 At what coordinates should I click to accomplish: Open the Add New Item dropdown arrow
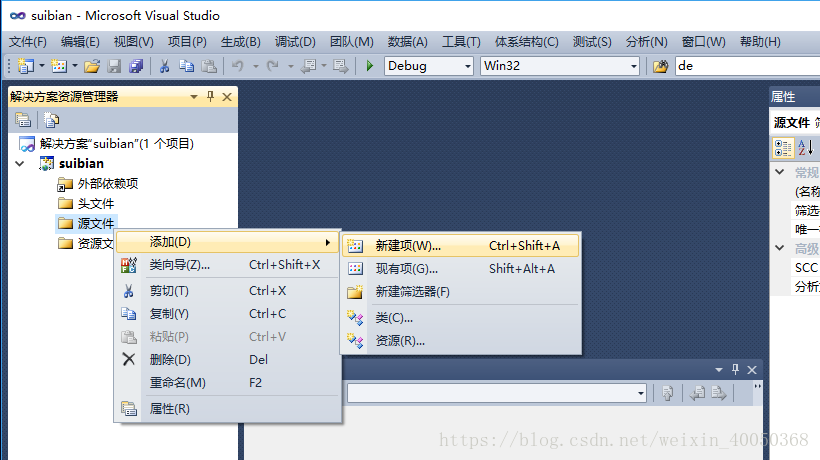click(75, 66)
